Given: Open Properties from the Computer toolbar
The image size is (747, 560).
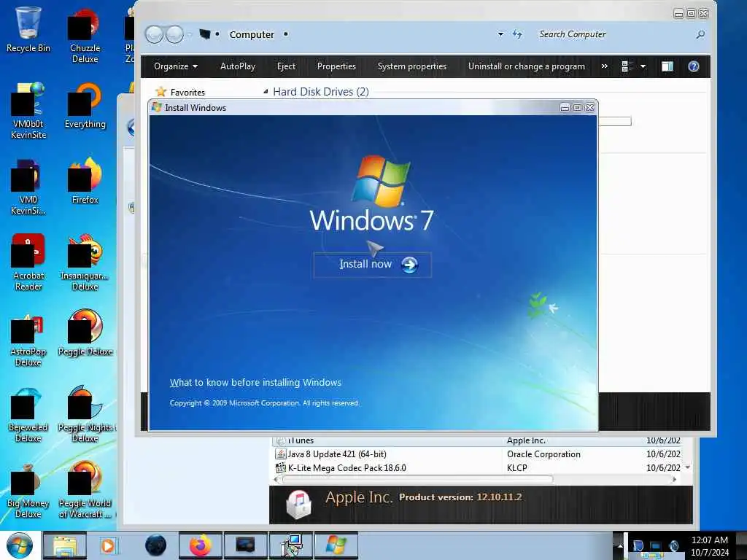Looking at the screenshot, I should pyautogui.click(x=336, y=66).
